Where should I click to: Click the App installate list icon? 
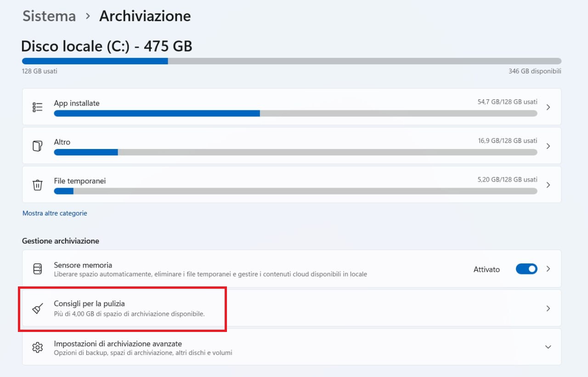[x=37, y=107]
